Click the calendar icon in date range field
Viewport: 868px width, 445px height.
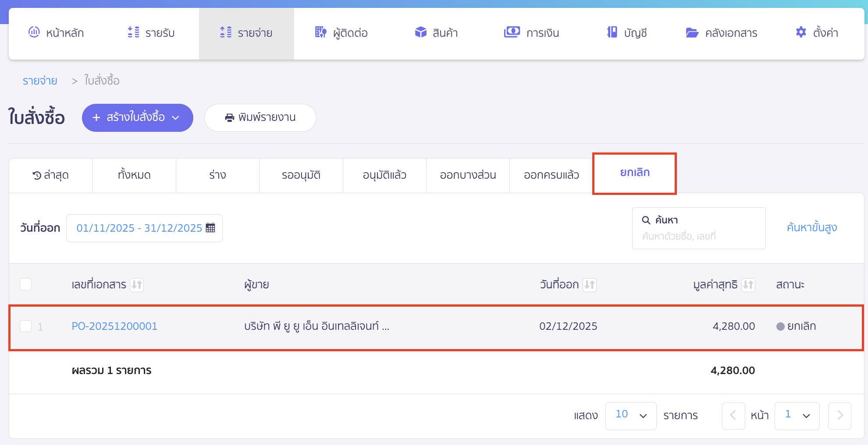point(211,227)
